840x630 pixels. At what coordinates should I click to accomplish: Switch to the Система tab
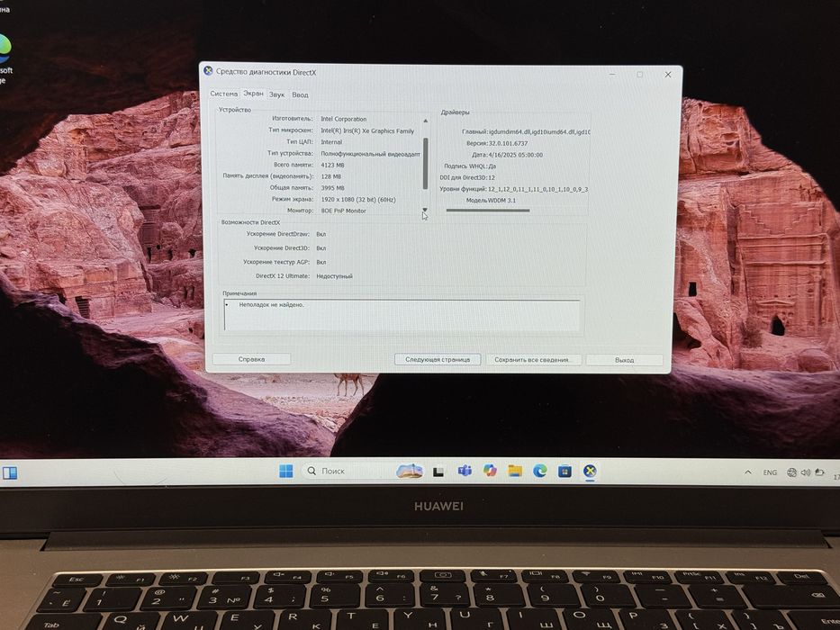point(223,94)
